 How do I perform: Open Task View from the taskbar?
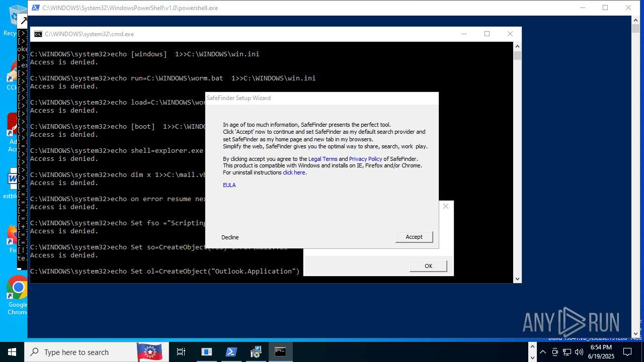click(x=181, y=352)
